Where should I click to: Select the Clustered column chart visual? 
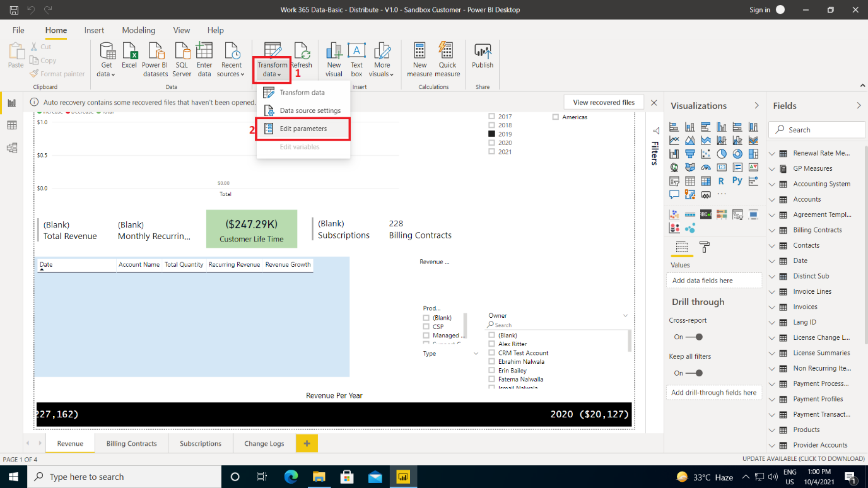pos(722,127)
